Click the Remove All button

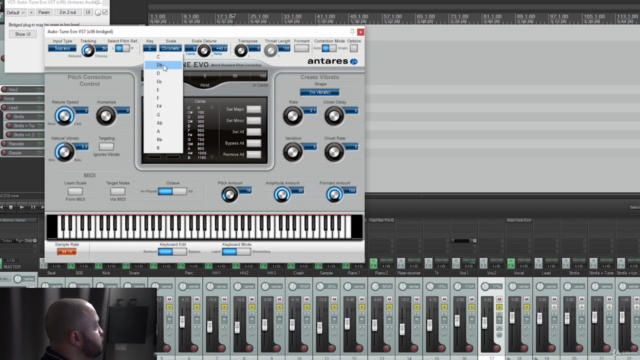coord(253,154)
